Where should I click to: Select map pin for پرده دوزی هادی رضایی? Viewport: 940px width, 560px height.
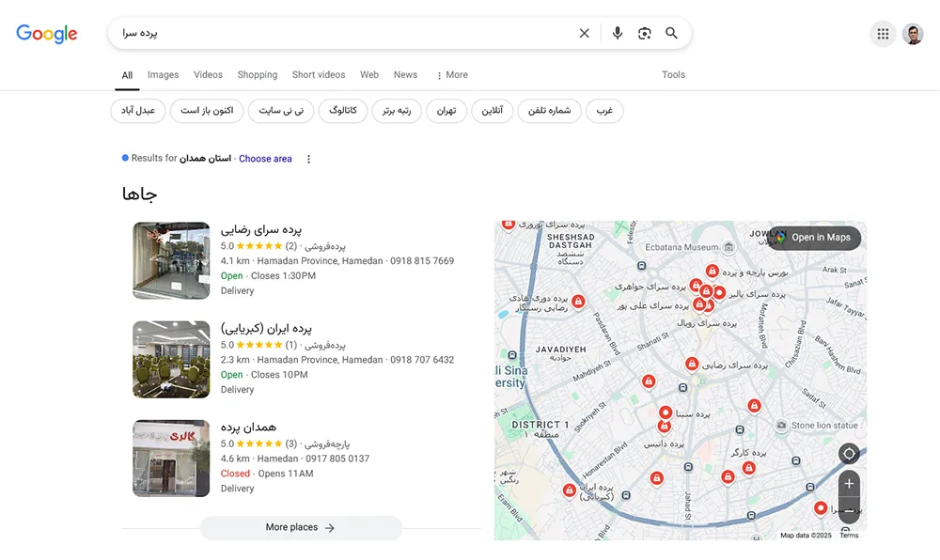pos(578,302)
